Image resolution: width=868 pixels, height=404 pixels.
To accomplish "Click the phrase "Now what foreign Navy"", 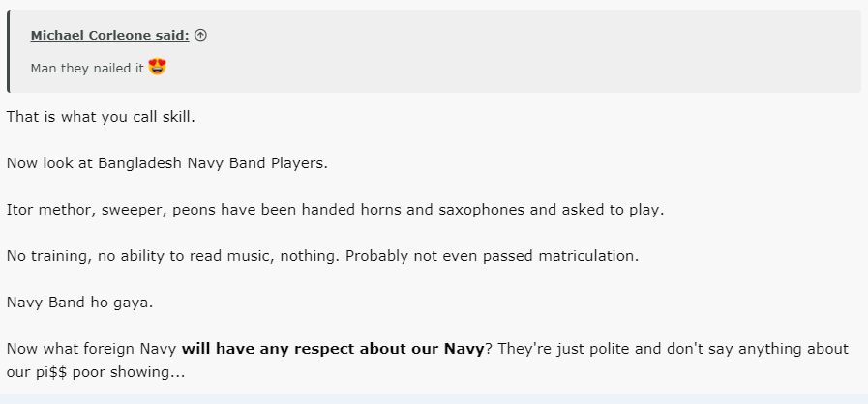I will coord(91,349).
